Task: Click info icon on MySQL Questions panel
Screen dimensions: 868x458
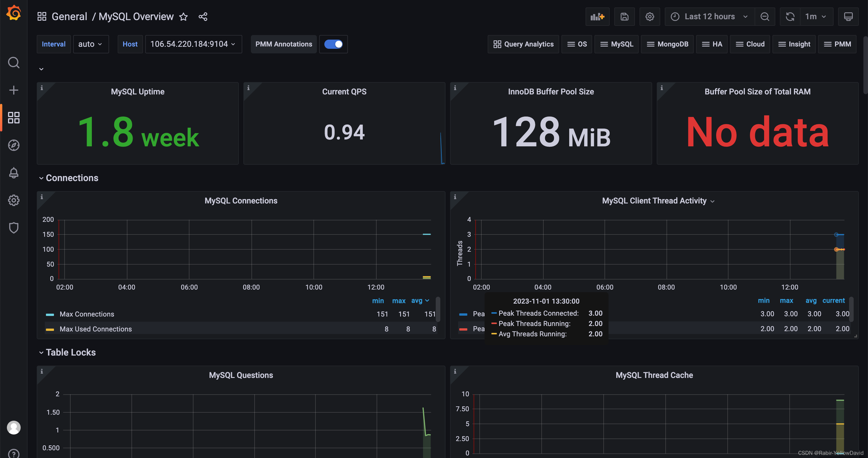Action: pyautogui.click(x=42, y=371)
